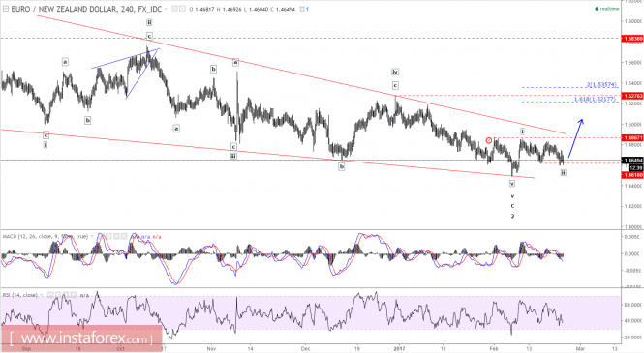Click the red circle marker on the chart

(489, 140)
